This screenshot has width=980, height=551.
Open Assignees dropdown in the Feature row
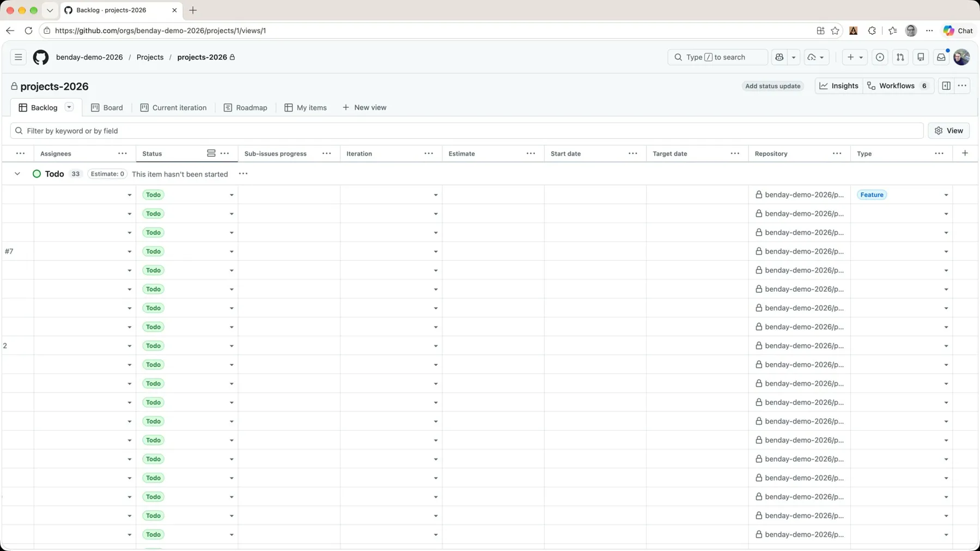pos(130,195)
